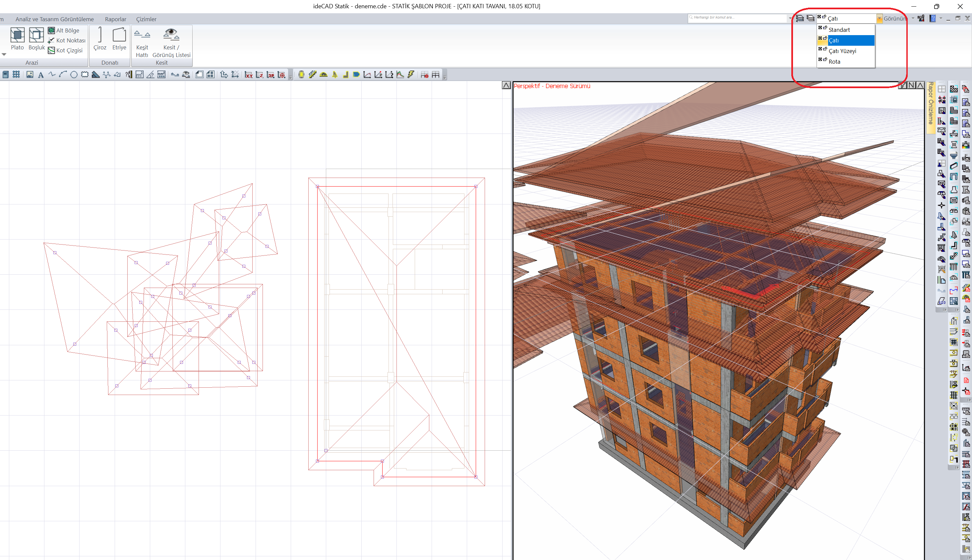Collapse the layer dropdown with its orange arrow

pos(879,19)
